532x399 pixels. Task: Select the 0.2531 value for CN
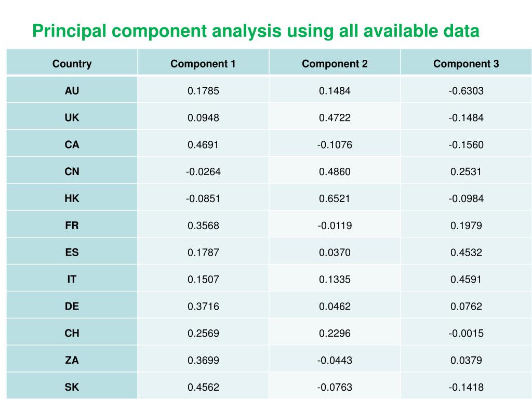pyautogui.click(x=466, y=171)
